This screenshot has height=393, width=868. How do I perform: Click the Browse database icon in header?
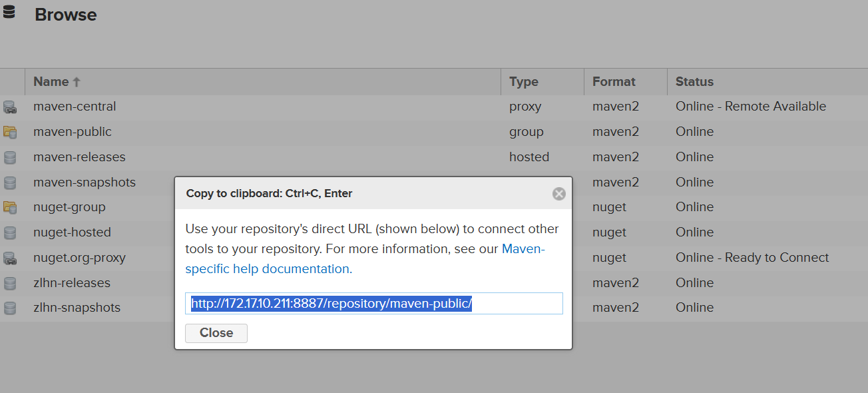point(9,12)
